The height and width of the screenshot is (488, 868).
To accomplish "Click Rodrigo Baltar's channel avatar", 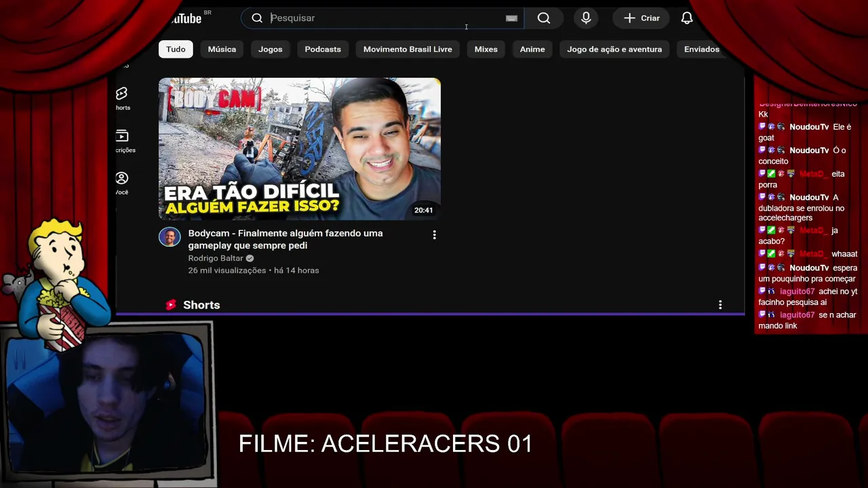I will (170, 237).
